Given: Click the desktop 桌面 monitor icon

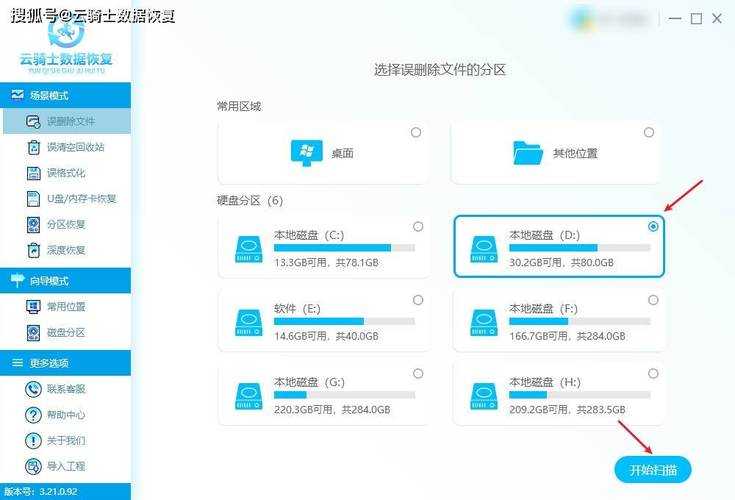Looking at the screenshot, I should (307, 153).
